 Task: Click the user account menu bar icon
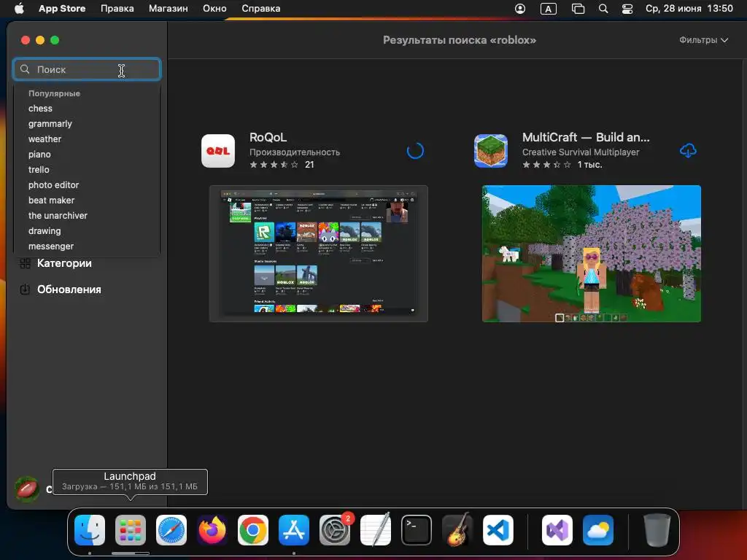(x=520, y=9)
